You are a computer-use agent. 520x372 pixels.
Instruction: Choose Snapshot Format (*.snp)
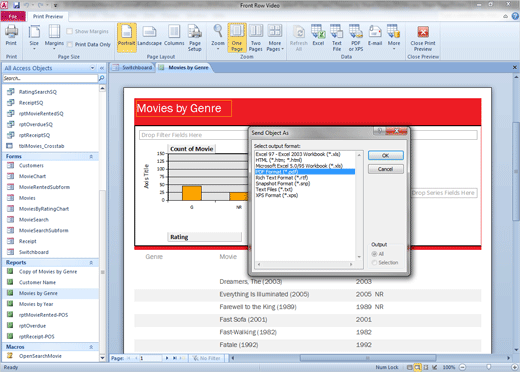(x=305, y=184)
